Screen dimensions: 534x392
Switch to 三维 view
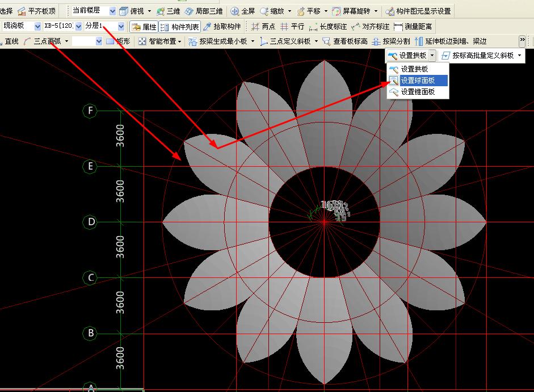click(x=168, y=11)
